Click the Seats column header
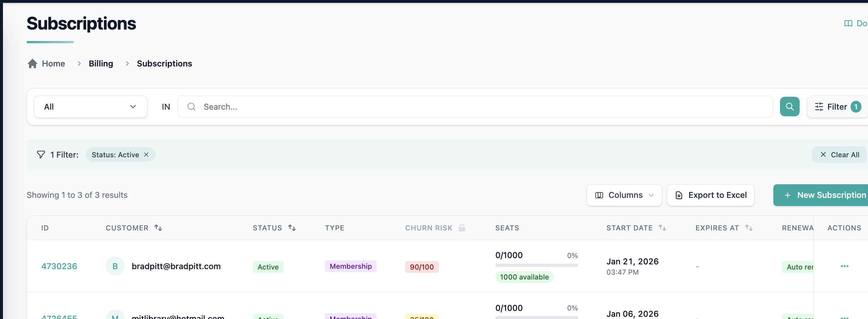868x319 pixels. 507,228
